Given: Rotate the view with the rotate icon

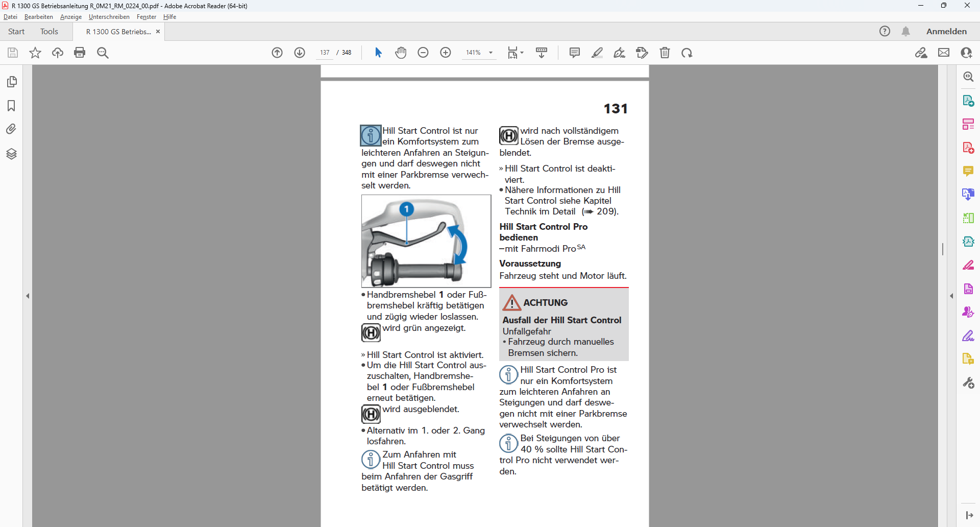Looking at the screenshot, I should 687,53.
